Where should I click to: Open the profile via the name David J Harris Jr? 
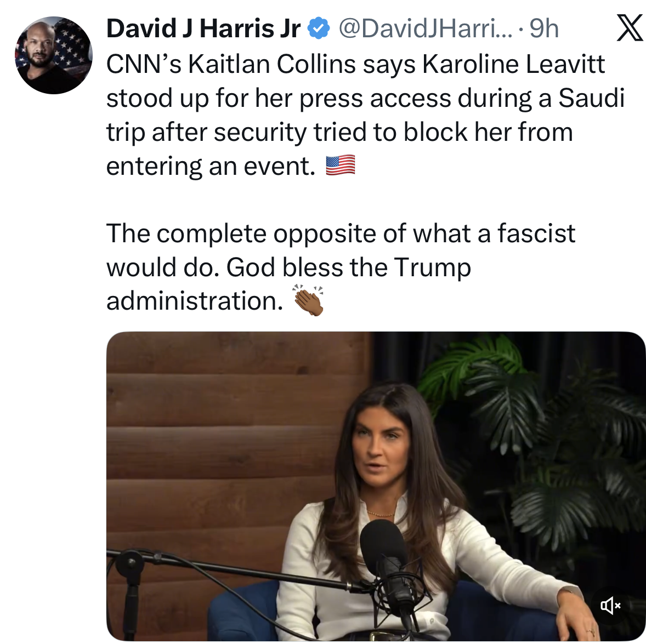203,29
